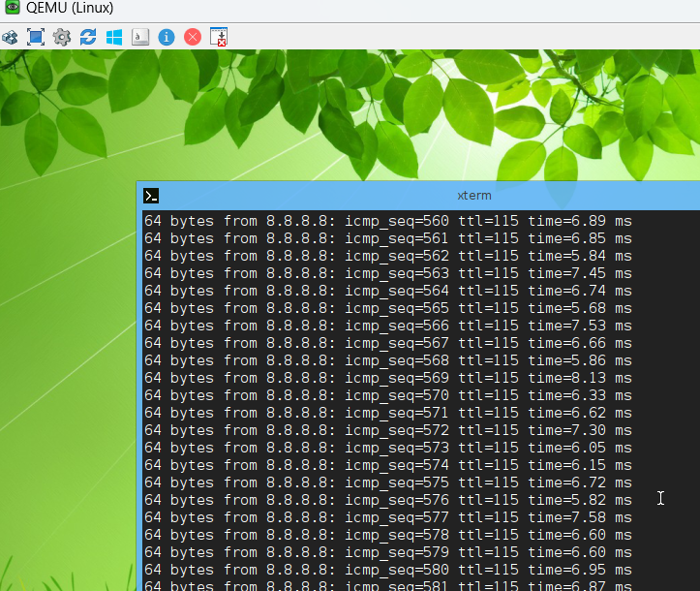Show connection info with blue icon
Screen dimensions: 700x591
167,37
